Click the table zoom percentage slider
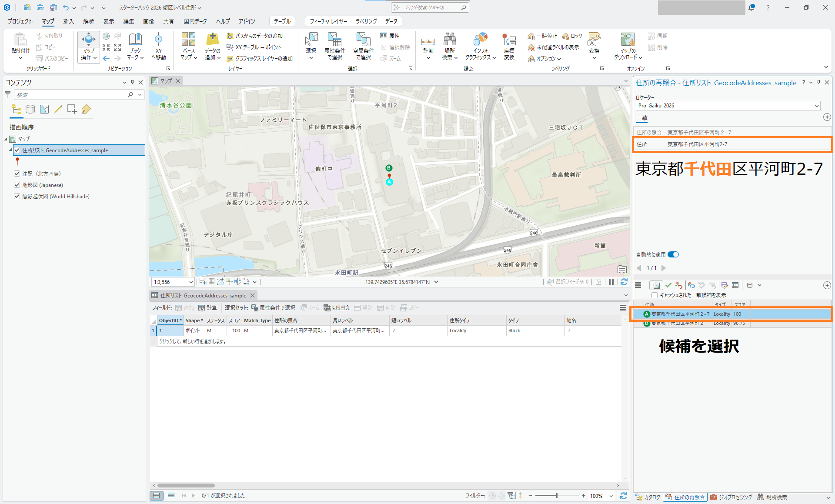 (556, 496)
